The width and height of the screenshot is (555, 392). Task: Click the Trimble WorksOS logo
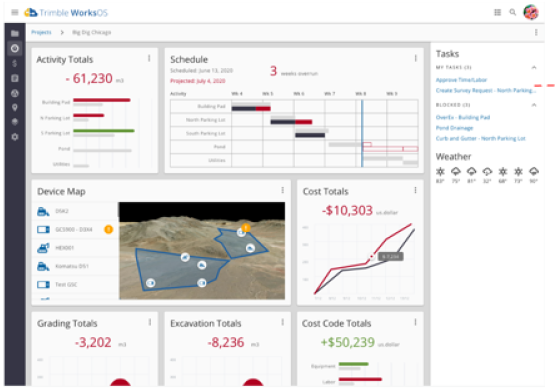coord(66,13)
